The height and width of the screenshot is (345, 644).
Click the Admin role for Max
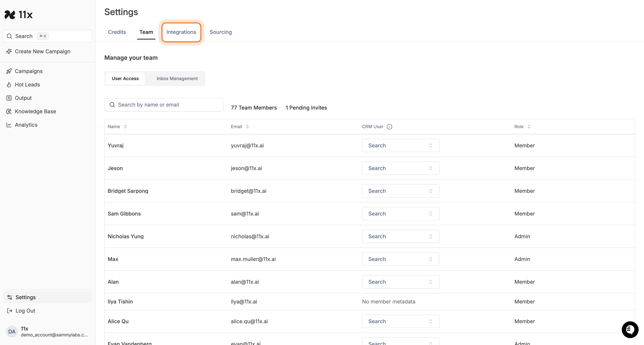point(522,259)
